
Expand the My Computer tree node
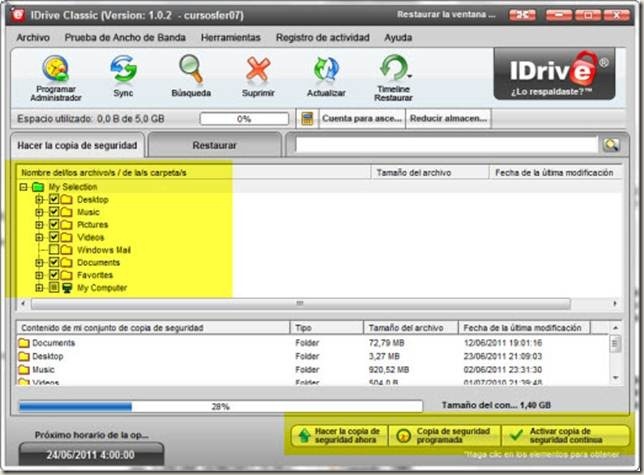[39, 288]
